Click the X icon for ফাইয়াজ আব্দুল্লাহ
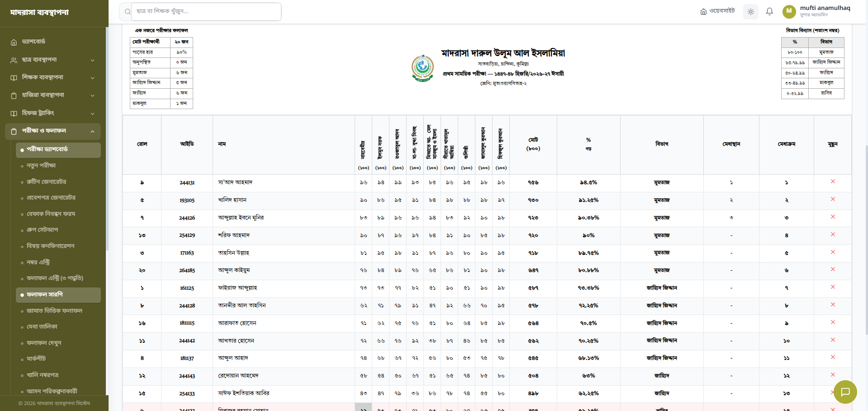Image resolution: width=868 pixels, height=411 pixels. [833, 287]
